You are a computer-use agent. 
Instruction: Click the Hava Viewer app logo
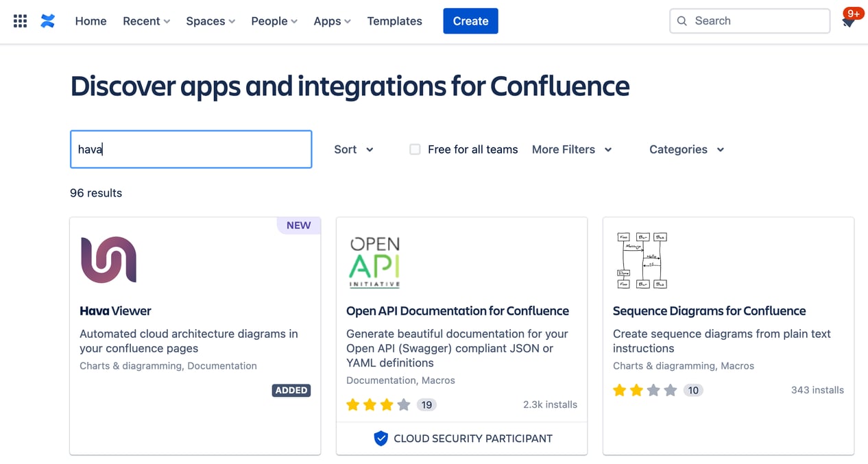(108, 260)
